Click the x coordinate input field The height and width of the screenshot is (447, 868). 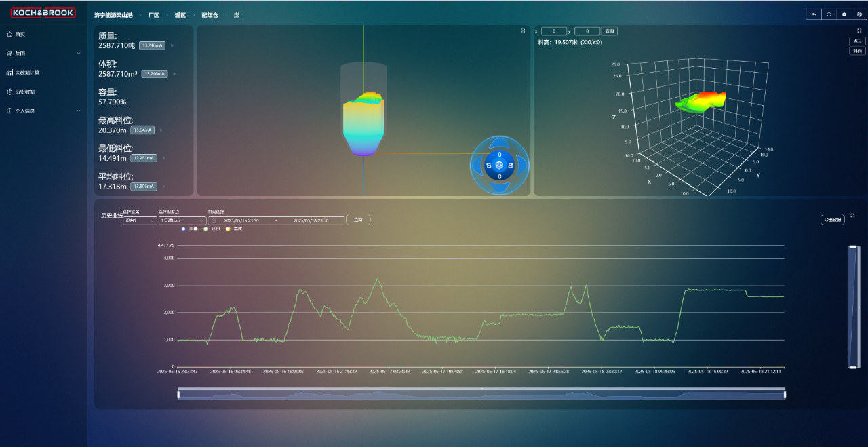tap(553, 31)
